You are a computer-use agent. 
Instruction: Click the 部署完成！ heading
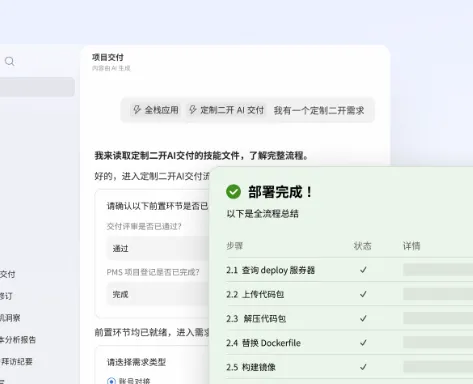280,192
